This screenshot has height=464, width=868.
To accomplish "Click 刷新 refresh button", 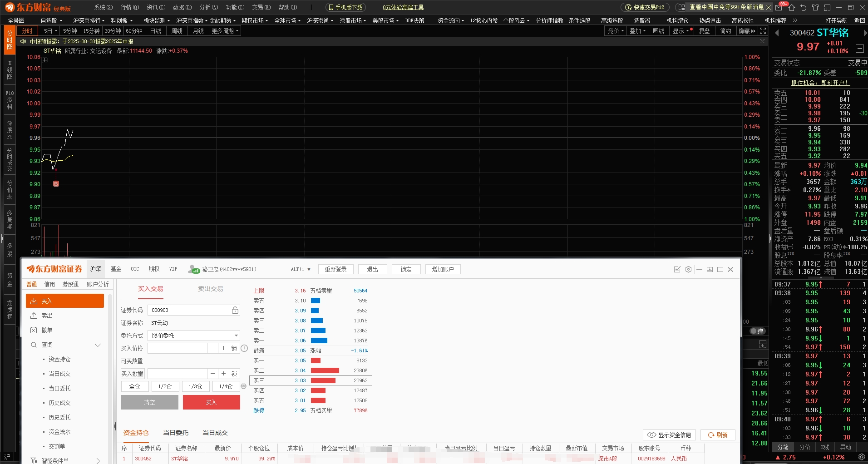I will (718, 435).
